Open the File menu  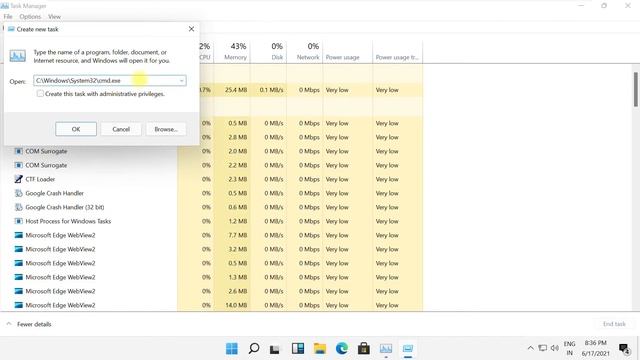[8, 17]
